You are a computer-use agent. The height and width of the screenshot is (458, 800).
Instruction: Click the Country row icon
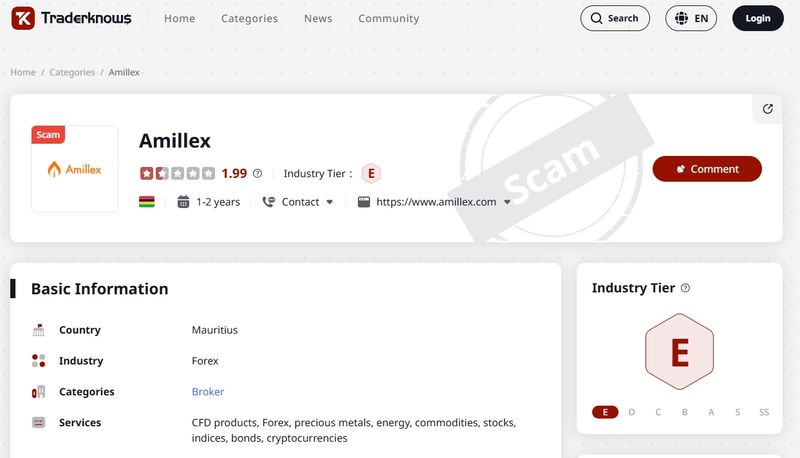click(39, 330)
